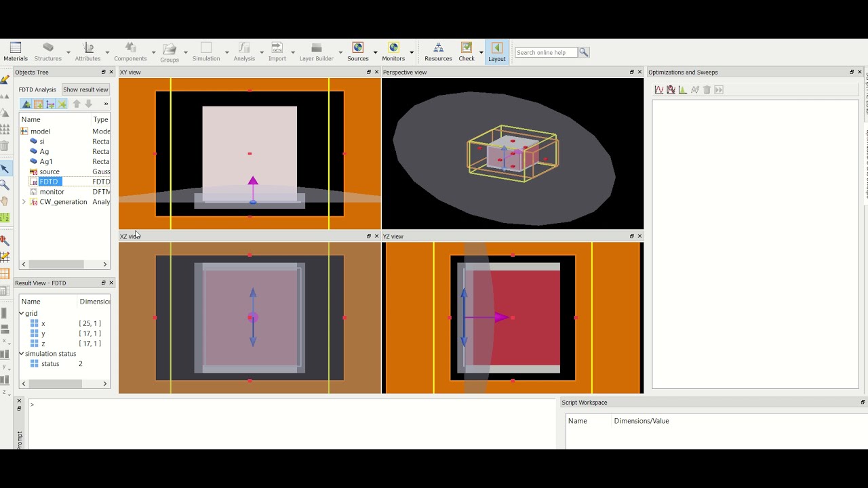Click the trash icon in sweeps toolbar
The image size is (868, 488).
click(707, 89)
